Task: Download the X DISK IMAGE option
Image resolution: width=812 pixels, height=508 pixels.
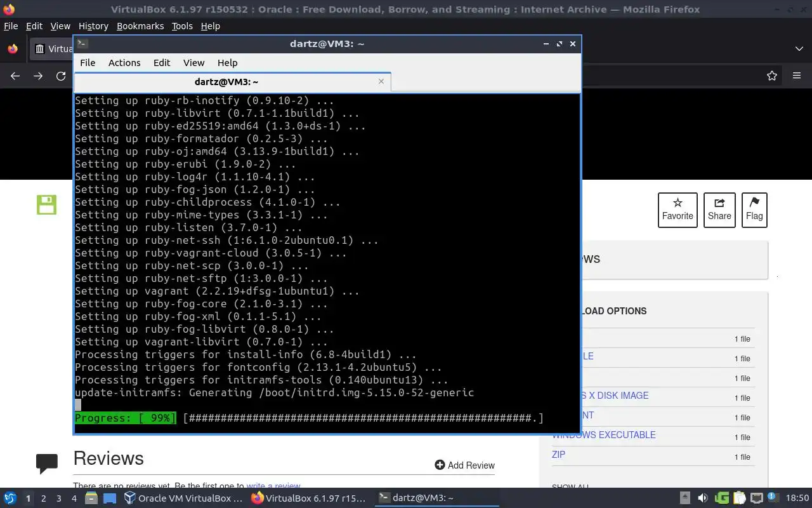Action: tap(614, 396)
